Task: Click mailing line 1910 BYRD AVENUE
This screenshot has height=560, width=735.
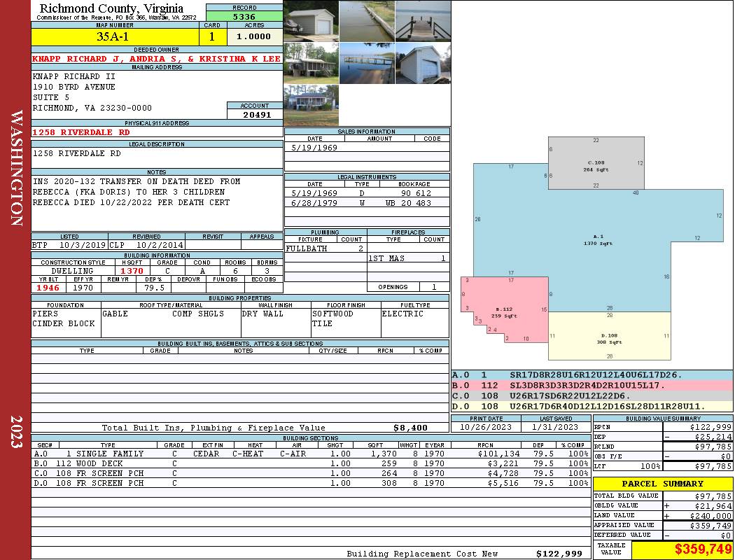Action: (73, 87)
